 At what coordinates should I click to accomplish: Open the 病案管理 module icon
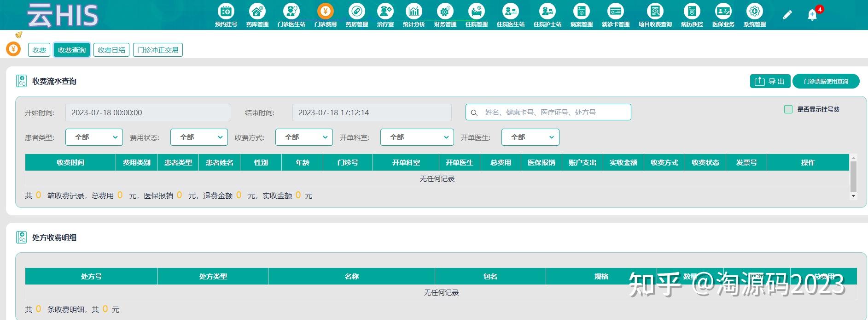tap(581, 11)
